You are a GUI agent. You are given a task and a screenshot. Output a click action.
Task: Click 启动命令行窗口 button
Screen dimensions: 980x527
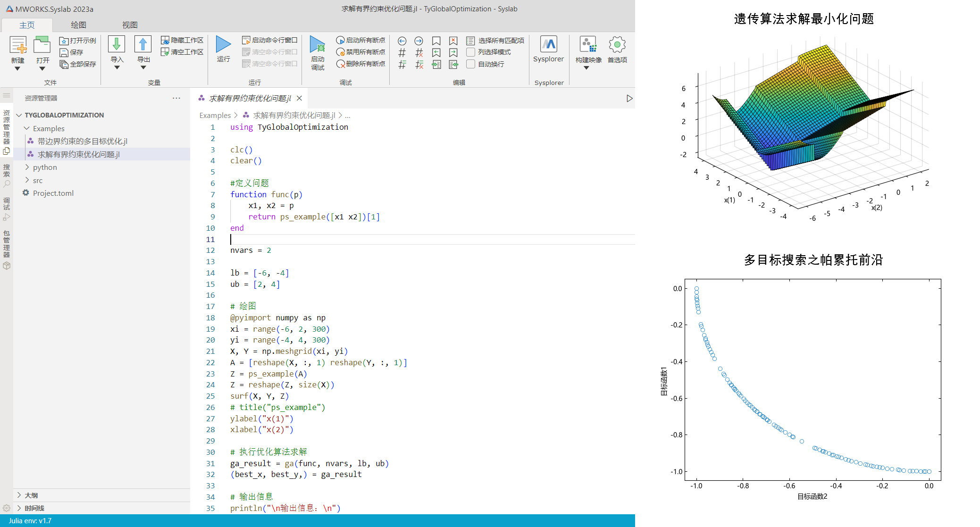[x=270, y=40]
